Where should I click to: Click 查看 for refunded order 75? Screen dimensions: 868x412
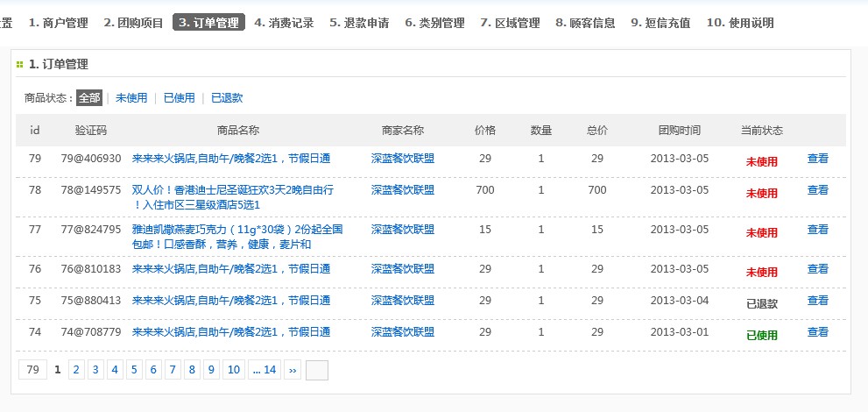(x=817, y=300)
